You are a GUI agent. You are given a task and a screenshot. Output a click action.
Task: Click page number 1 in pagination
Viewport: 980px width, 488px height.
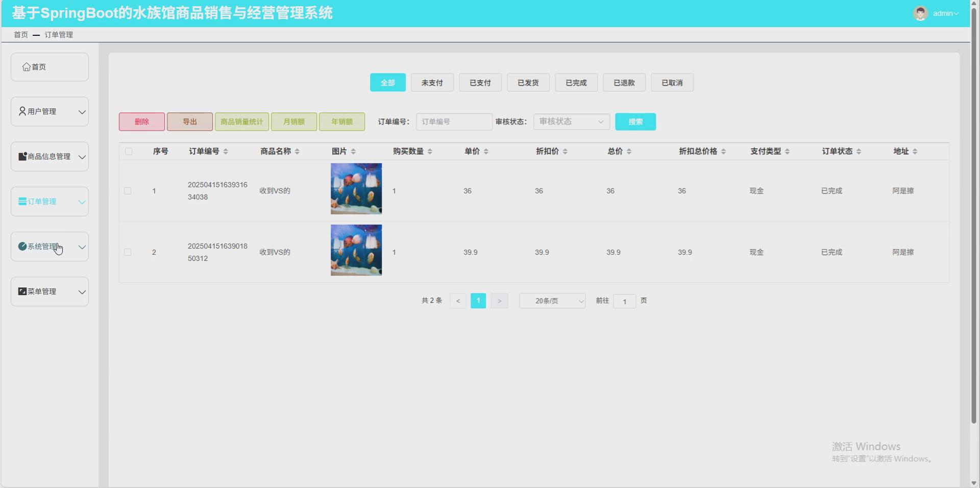point(478,301)
